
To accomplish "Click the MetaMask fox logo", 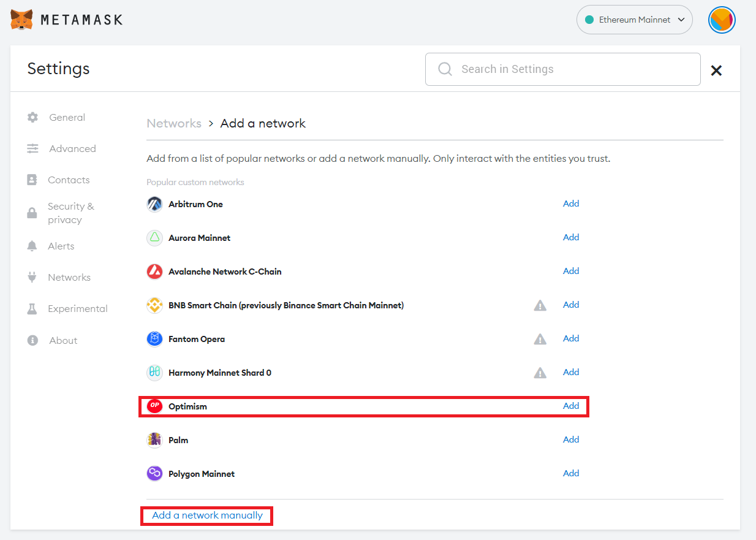I will [22, 20].
